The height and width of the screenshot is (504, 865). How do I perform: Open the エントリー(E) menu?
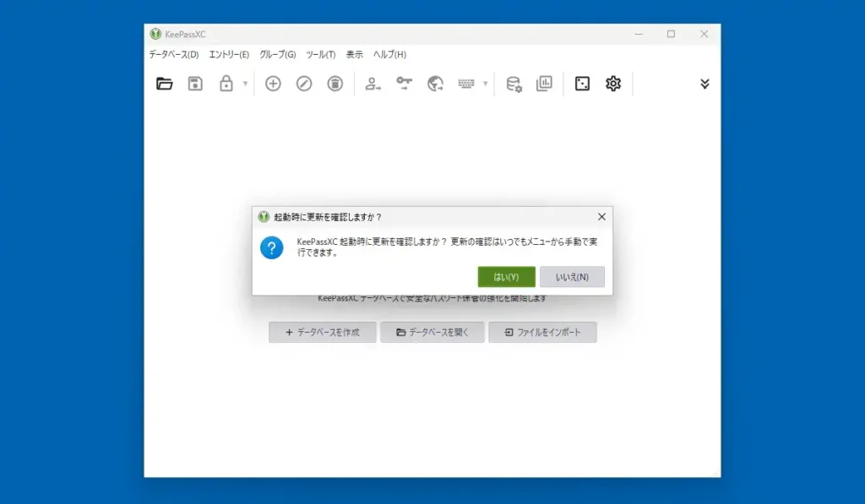point(229,55)
